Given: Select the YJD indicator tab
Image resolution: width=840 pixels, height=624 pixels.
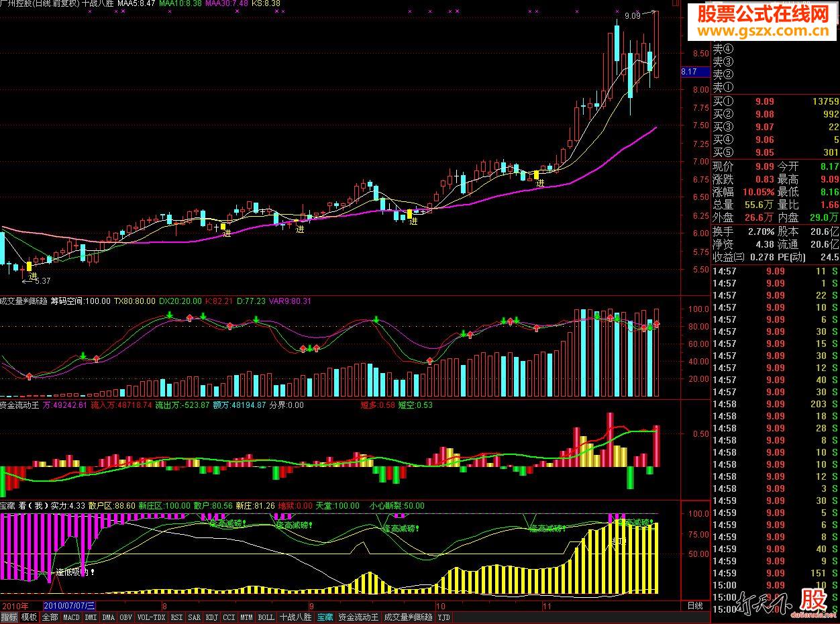Looking at the screenshot, I should (x=444, y=617).
